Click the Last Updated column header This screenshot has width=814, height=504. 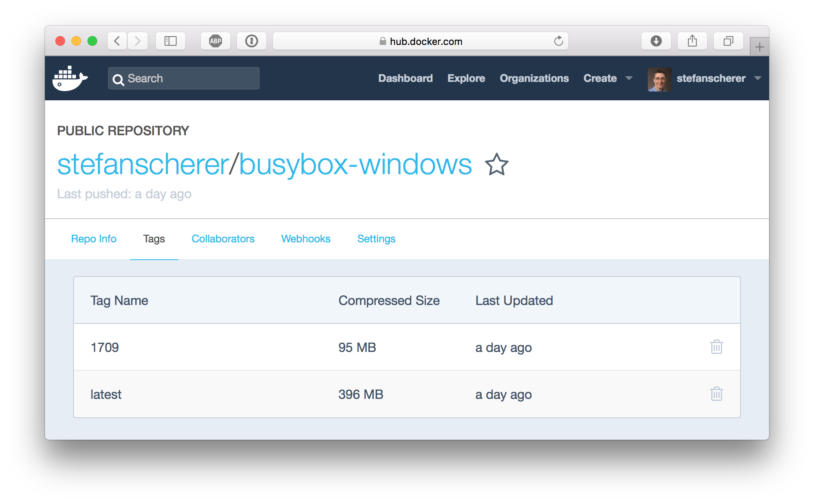pos(514,301)
